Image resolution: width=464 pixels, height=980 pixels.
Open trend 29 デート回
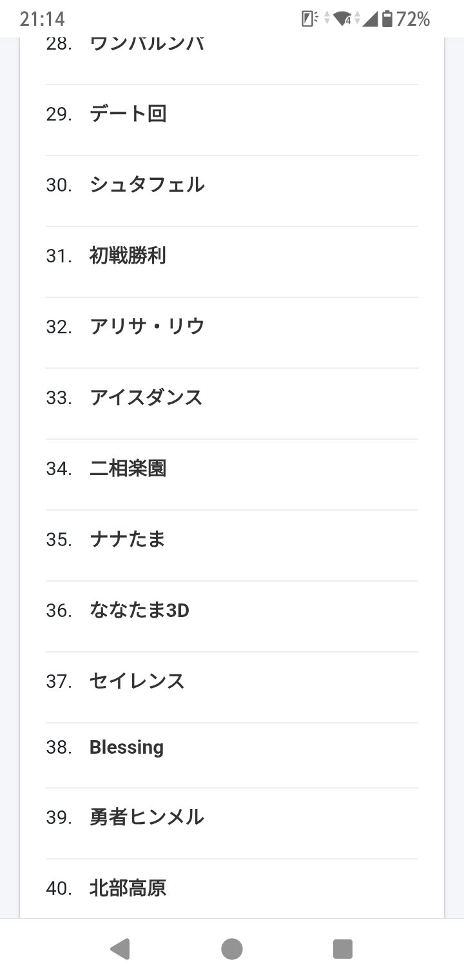coord(128,114)
